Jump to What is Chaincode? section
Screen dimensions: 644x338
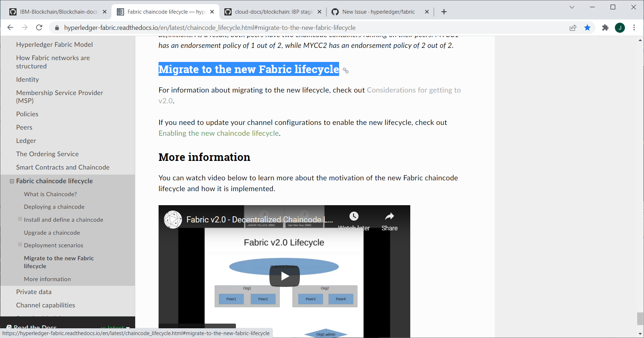point(50,194)
